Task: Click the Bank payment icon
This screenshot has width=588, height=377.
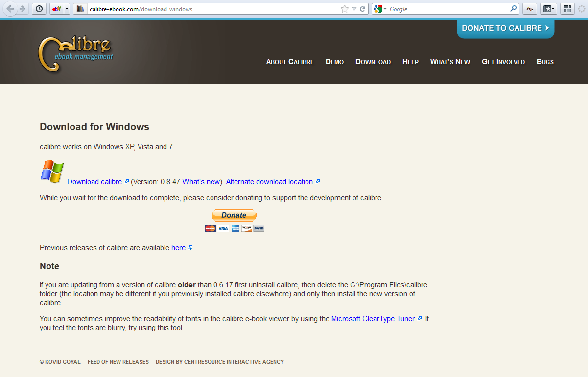Action: 259,228
